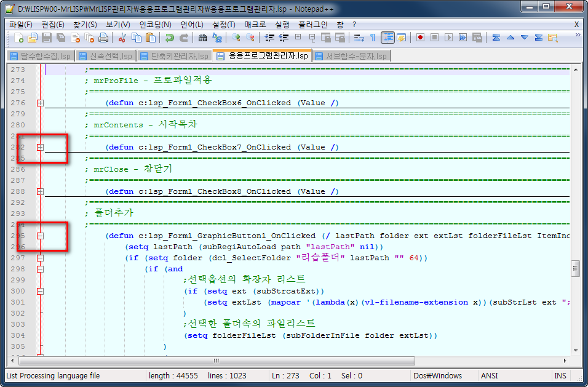Click the Save file toolbar icon
Image resolution: width=588 pixels, height=387 pixels.
pos(47,38)
